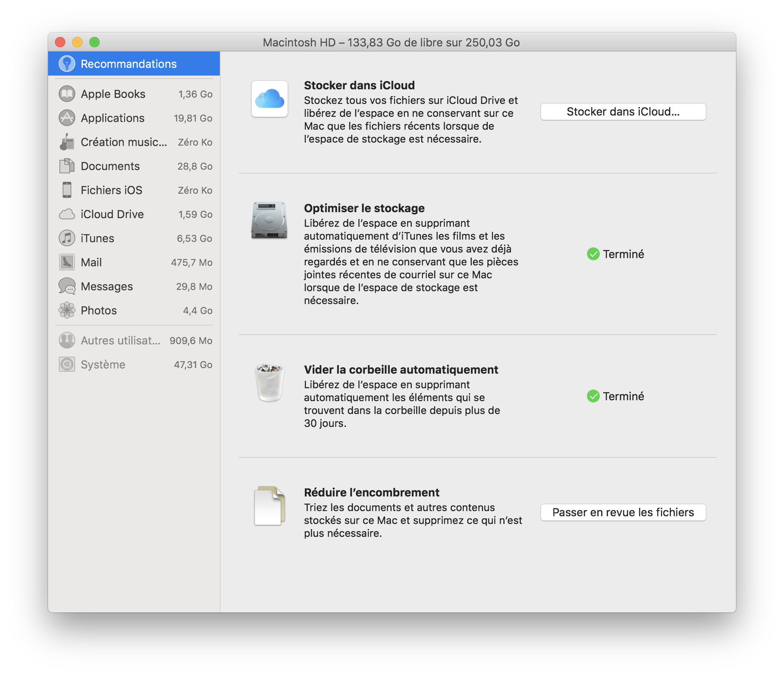The image size is (784, 676).
Task: Switch to the iTunes row label in the sidebar
Action: point(97,238)
